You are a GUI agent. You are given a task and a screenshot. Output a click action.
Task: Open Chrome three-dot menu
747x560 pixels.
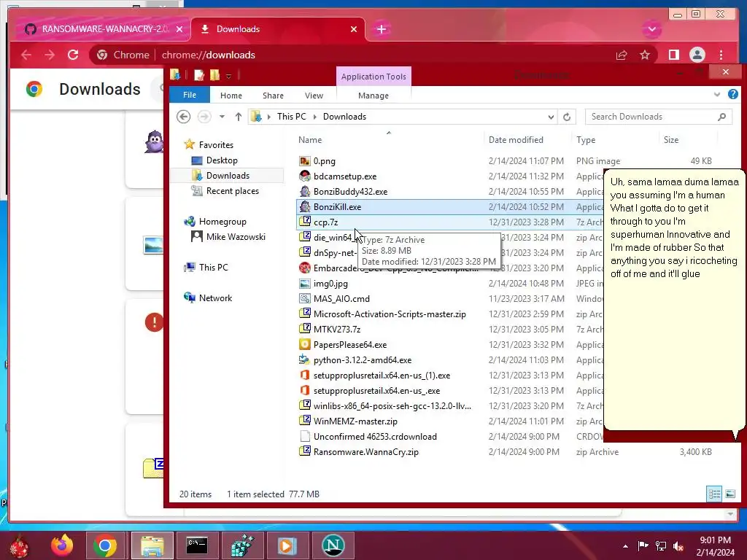click(721, 55)
